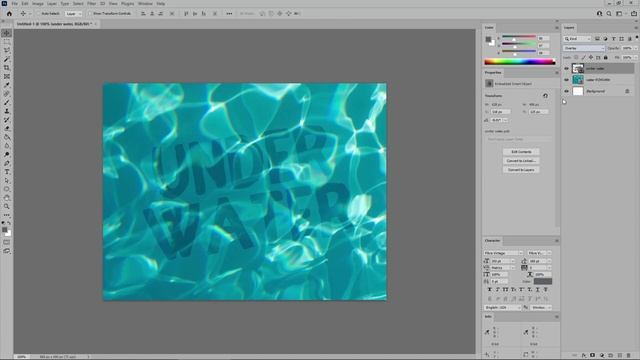Select the Eraser tool
The width and height of the screenshot is (640, 360).
click(7, 129)
